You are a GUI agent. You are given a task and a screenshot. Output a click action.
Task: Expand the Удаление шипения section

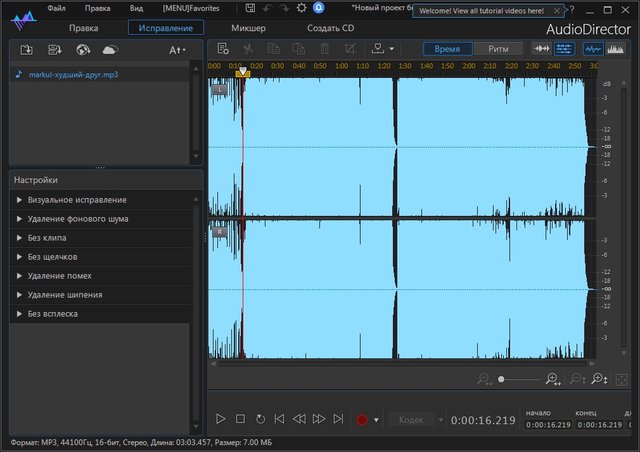(x=65, y=295)
